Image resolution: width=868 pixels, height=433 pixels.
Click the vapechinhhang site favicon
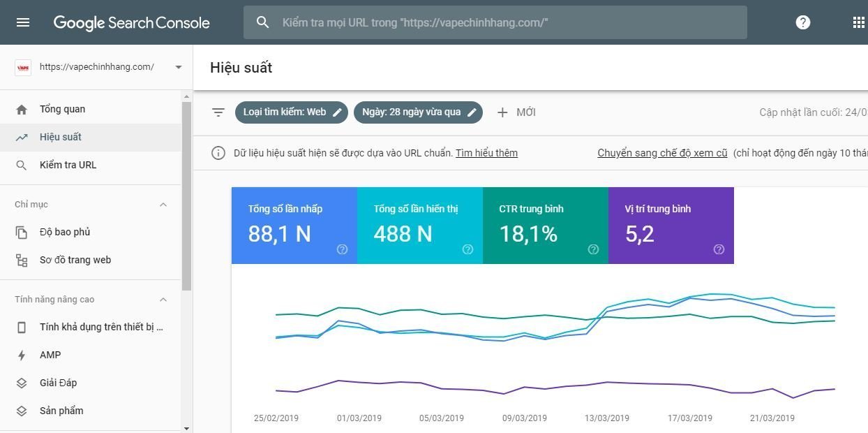coord(23,67)
